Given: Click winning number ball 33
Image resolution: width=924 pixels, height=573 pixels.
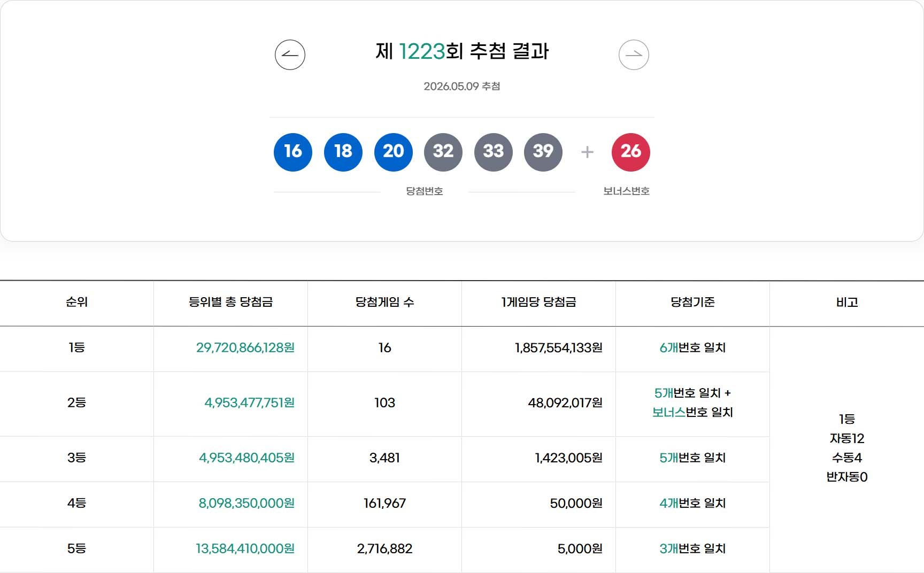Looking at the screenshot, I should click(x=494, y=152).
